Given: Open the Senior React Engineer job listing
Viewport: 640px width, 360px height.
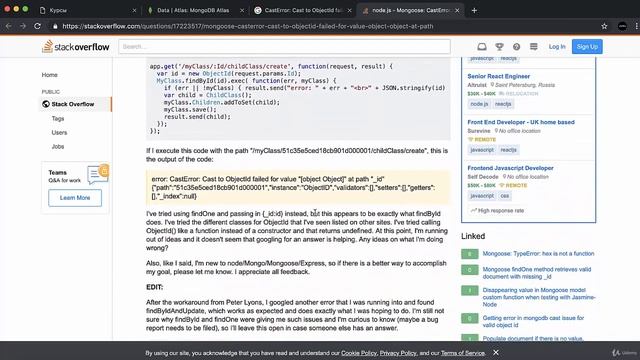Looking at the screenshot, I should 498,76.
